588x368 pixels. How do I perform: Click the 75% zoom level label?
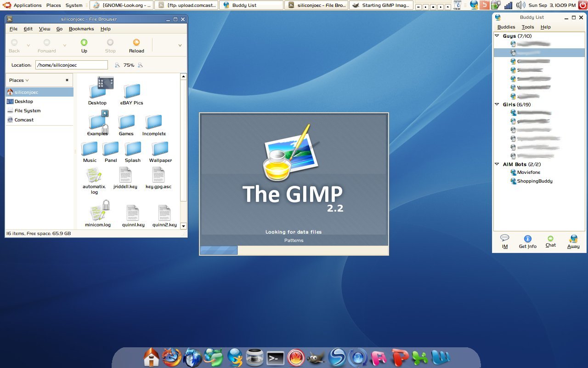pyautogui.click(x=129, y=65)
